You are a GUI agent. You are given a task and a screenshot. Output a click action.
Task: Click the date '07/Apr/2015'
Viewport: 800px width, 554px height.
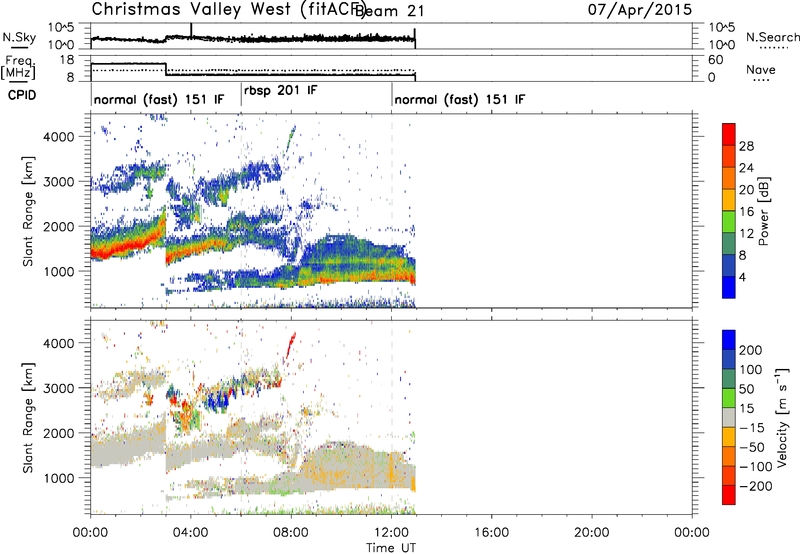click(640, 9)
